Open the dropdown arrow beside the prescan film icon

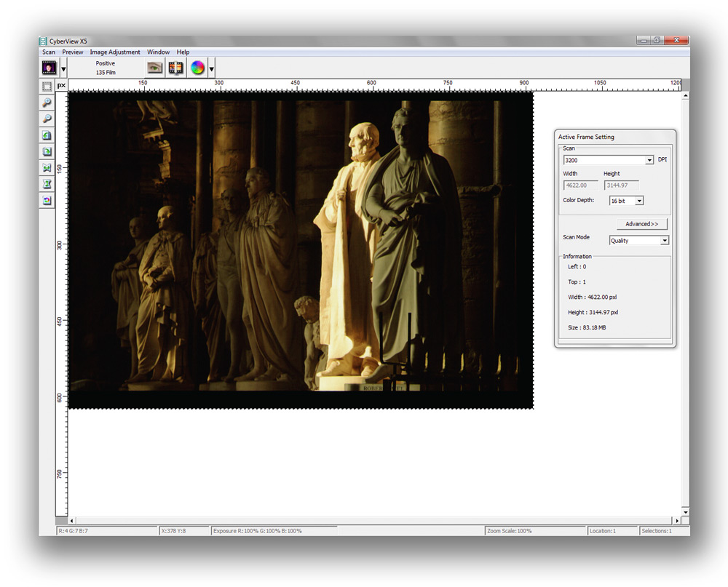63,69
